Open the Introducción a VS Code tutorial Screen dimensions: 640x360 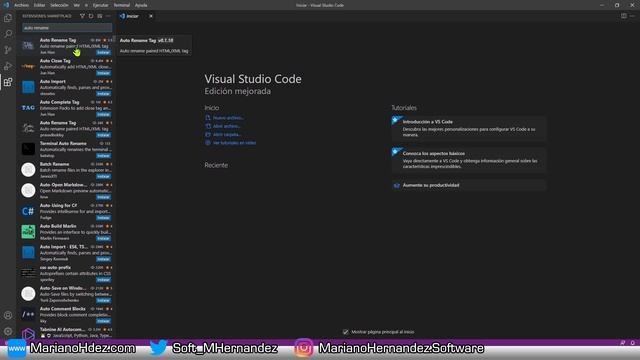tap(469, 129)
